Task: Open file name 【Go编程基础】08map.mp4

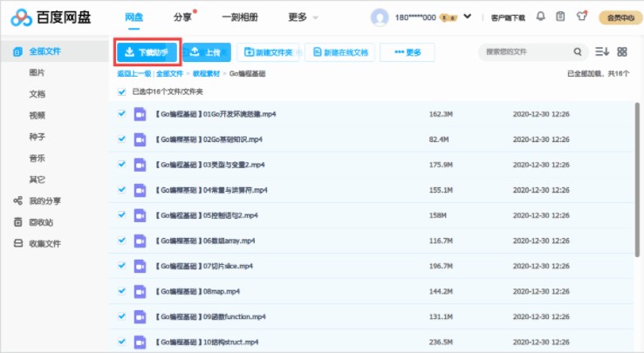Action: [197, 291]
